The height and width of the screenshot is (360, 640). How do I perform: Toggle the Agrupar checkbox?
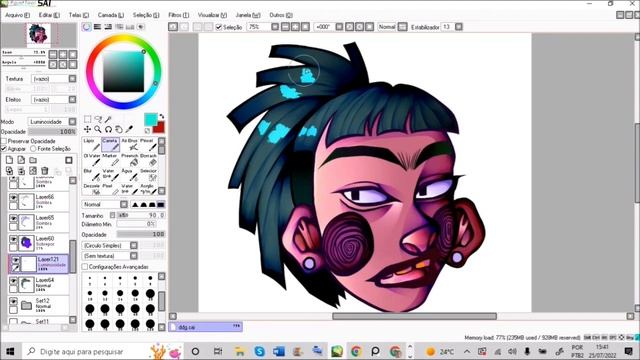point(4,149)
